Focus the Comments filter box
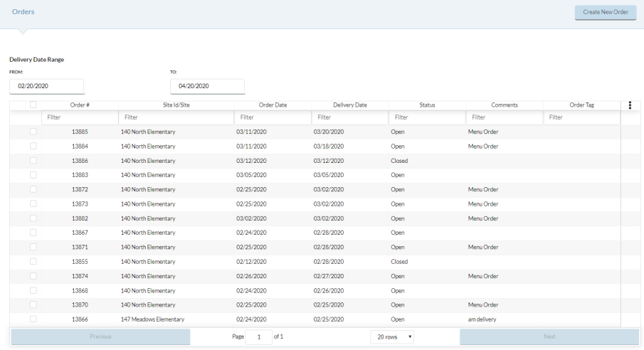This screenshot has height=350, width=644. [x=505, y=117]
